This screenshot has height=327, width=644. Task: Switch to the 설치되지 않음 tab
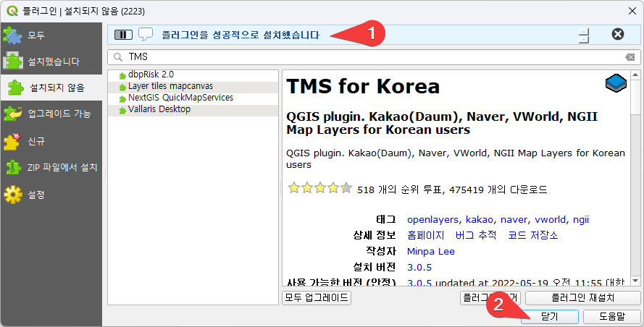(x=51, y=88)
